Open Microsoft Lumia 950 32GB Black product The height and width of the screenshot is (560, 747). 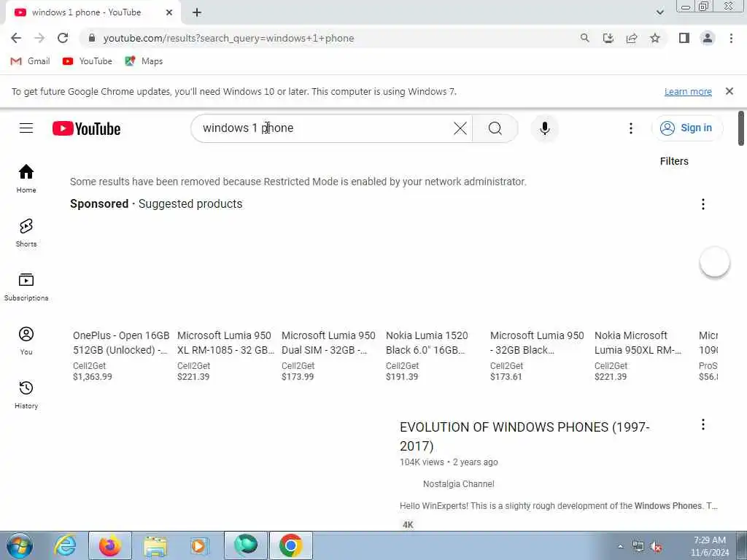537,343
